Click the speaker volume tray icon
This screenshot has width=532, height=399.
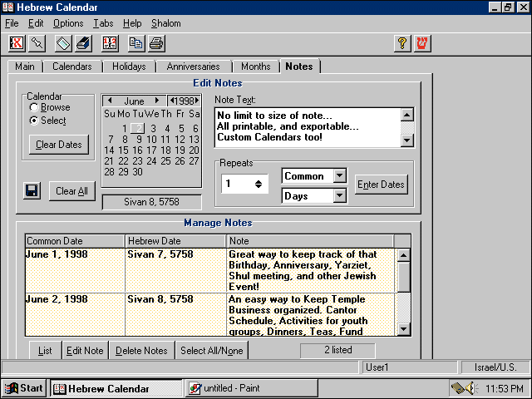[471, 388]
